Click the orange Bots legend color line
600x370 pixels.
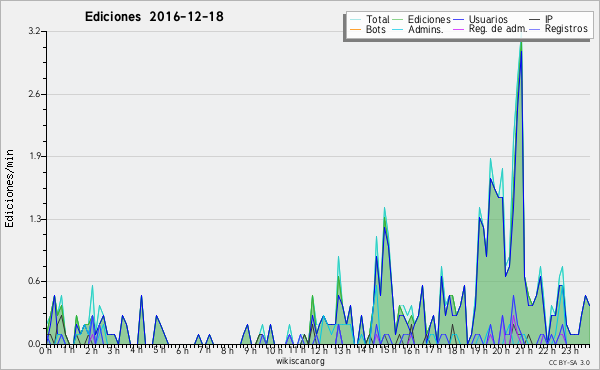pos(355,29)
